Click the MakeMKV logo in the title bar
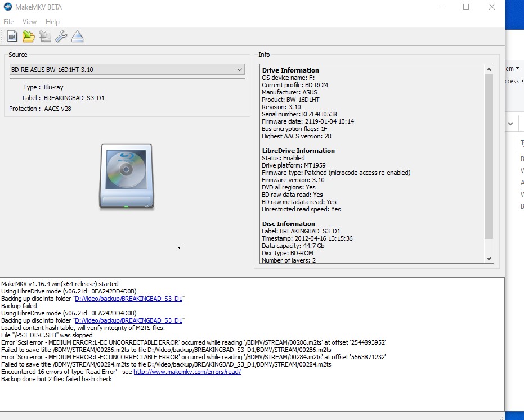 [x=8, y=7]
